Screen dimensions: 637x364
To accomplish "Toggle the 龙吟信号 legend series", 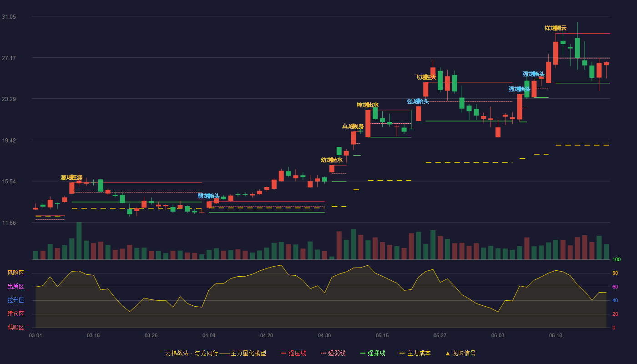I will (460, 353).
